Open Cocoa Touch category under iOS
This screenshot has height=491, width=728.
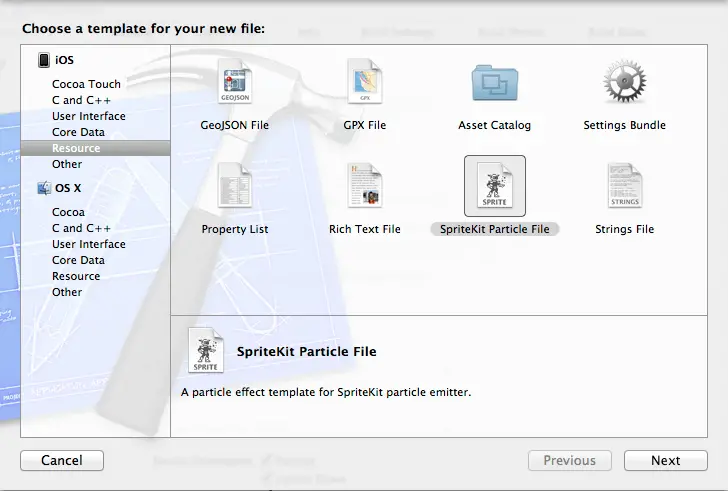coord(86,84)
